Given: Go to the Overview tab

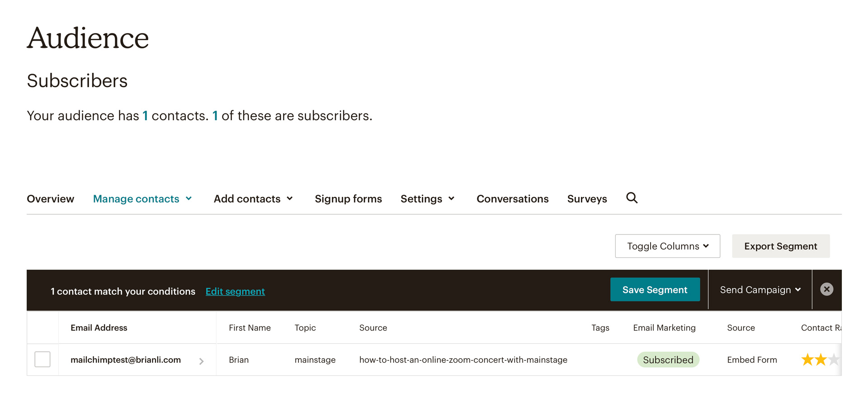Looking at the screenshot, I should 50,199.
